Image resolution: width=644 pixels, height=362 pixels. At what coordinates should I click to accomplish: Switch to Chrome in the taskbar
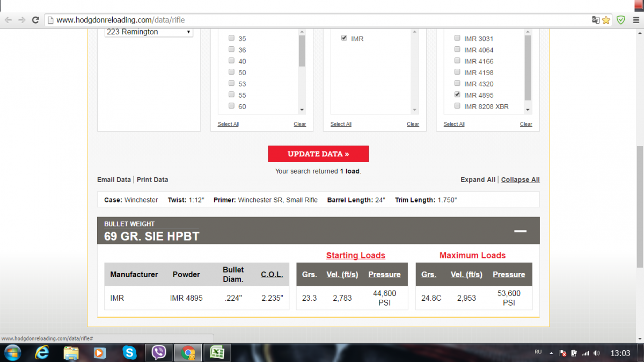pyautogui.click(x=188, y=353)
